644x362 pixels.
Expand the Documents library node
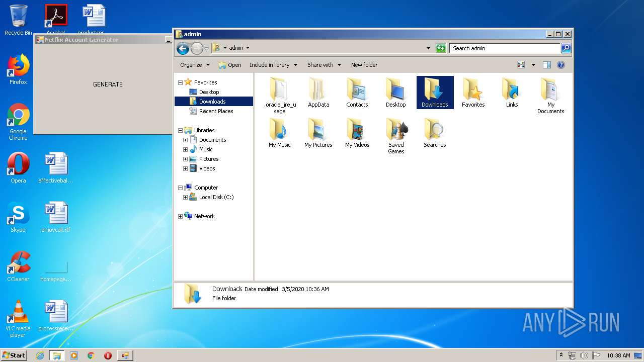(x=185, y=140)
